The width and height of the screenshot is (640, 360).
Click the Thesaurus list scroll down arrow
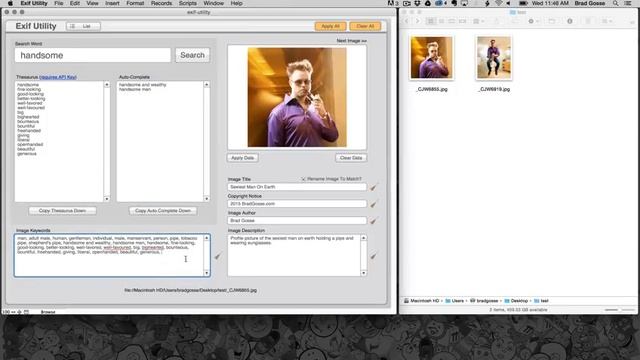coord(107,199)
